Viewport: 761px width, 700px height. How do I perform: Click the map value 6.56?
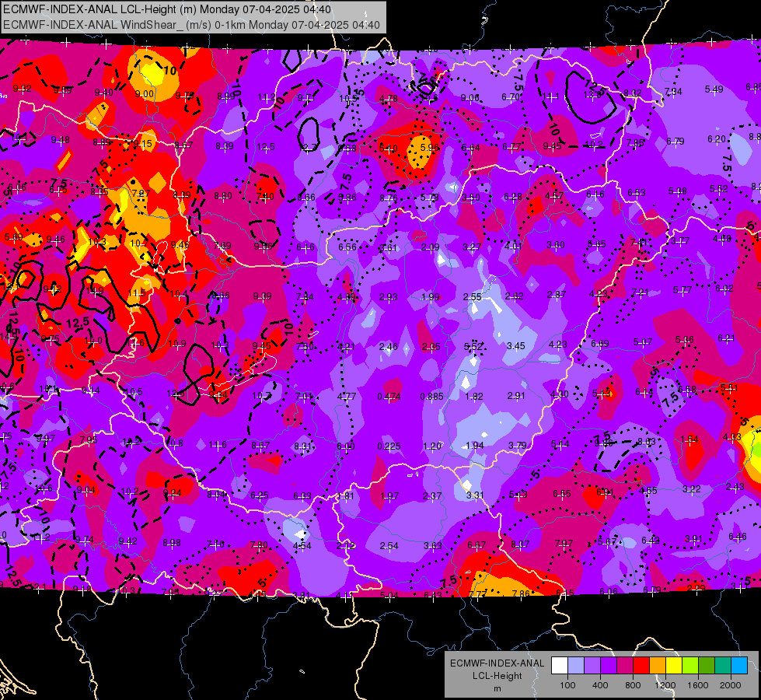click(x=347, y=247)
